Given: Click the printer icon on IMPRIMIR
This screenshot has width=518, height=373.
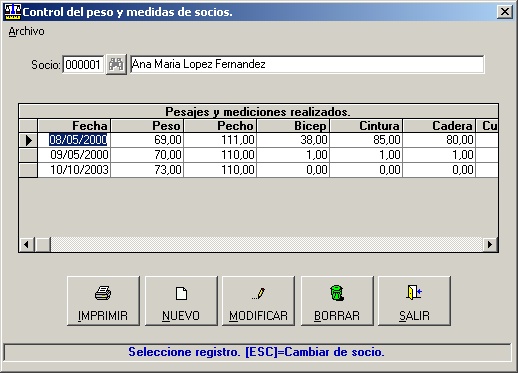Looking at the screenshot, I should coord(103,293).
